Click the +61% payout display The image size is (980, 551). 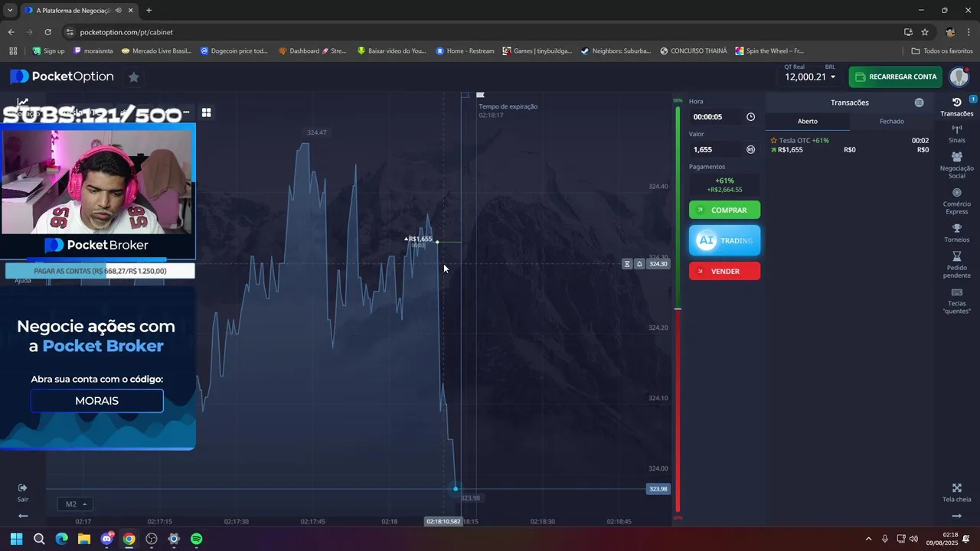point(724,185)
